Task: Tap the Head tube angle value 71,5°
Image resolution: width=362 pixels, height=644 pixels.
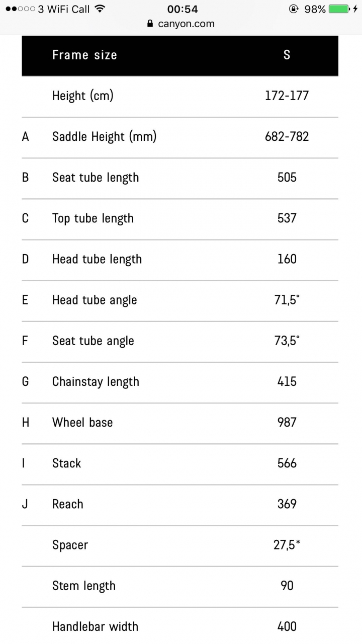Action: (x=287, y=300)
